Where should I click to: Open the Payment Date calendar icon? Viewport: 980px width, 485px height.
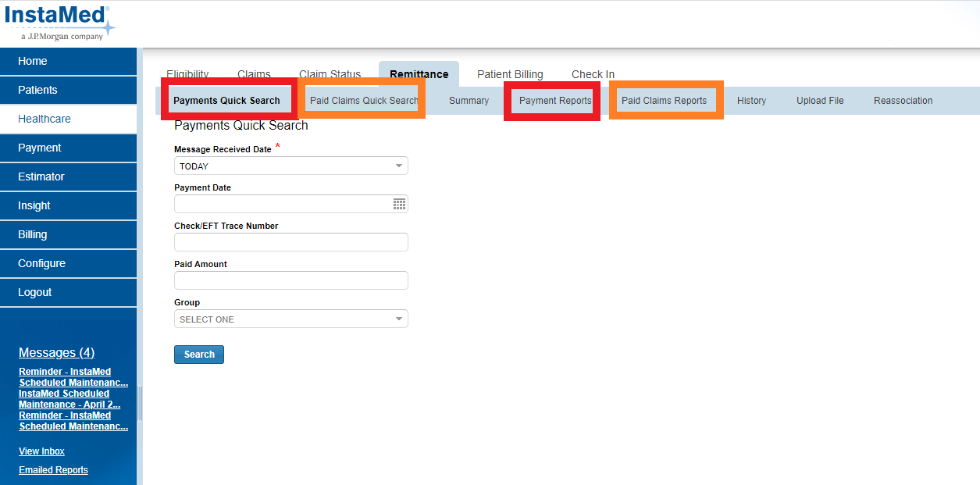click(x=399, y=204)
